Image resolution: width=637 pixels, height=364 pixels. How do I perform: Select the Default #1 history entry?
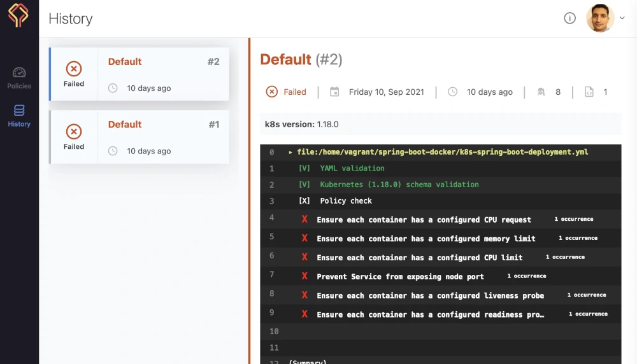click(x=163, y=137)
